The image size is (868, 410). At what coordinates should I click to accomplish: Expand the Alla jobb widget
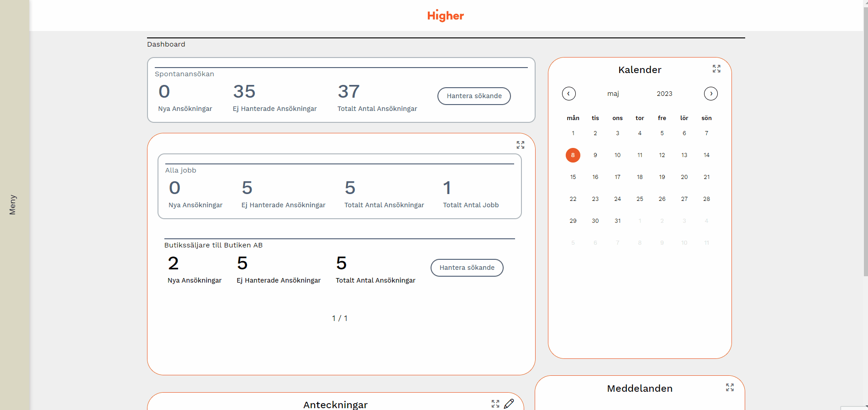point(520,145)
